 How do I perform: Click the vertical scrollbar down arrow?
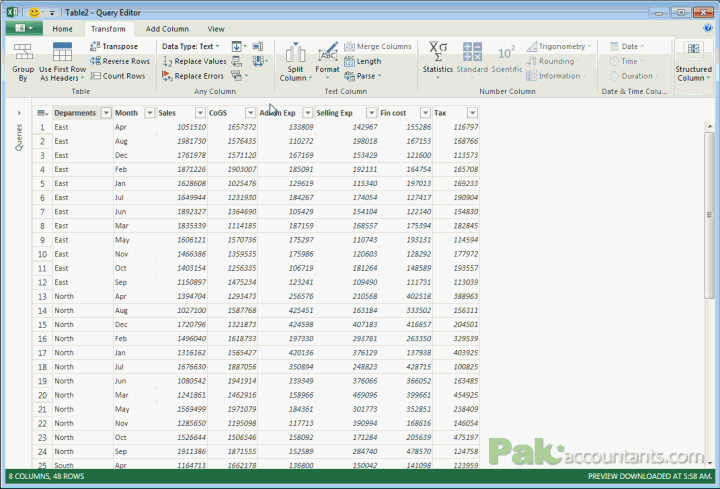pyautogui.click(x=709, y=463)
